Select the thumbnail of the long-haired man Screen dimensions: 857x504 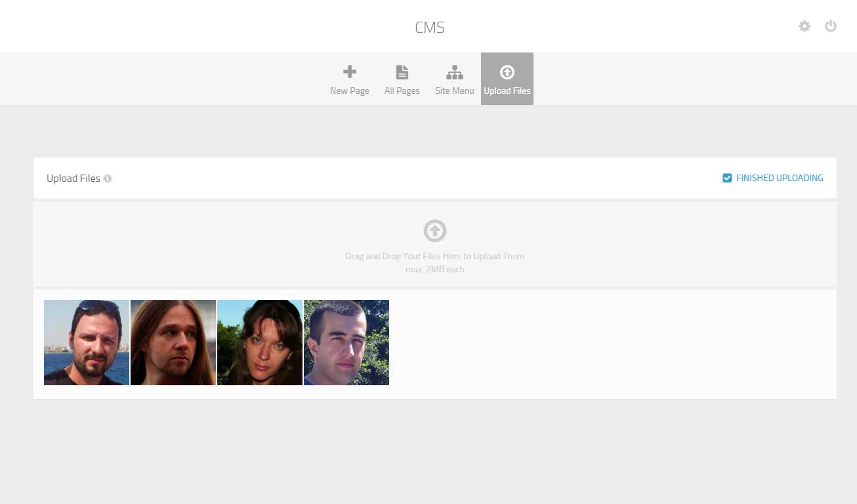[x=173, y=343]
